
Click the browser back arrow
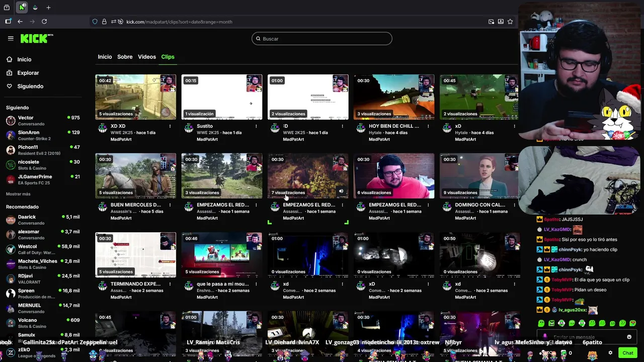(x=20, y=22)
